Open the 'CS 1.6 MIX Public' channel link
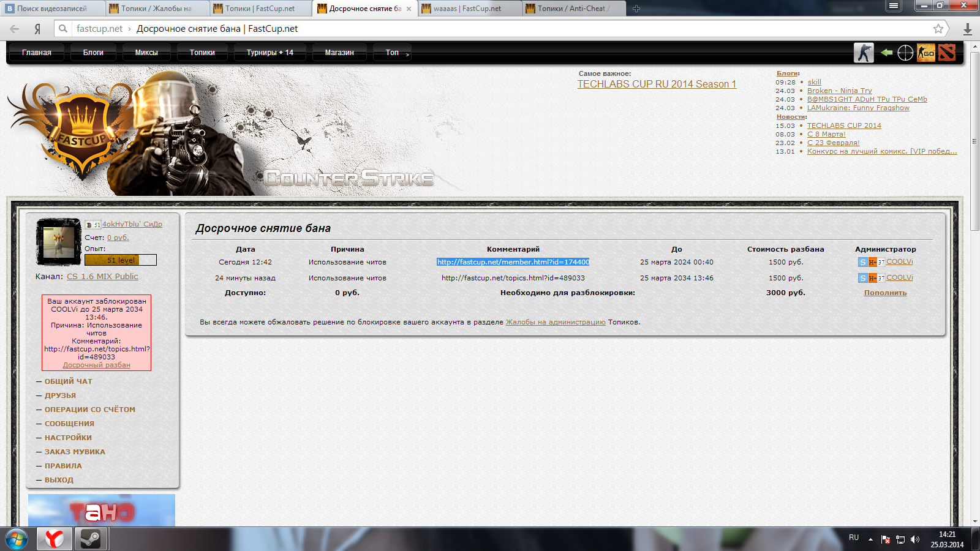Viewport: 980px width, 551px height. click(102, 277)
